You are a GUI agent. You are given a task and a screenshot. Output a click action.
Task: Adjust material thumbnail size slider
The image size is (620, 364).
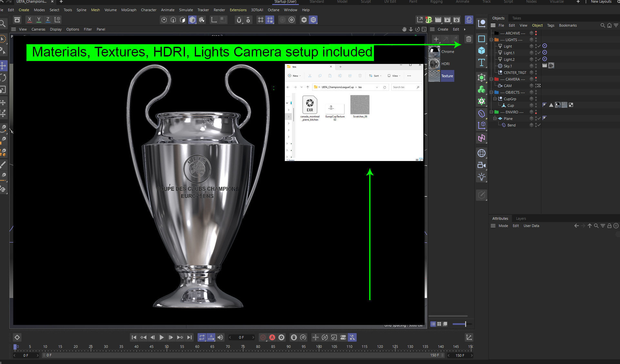click(x=462, y=324)
